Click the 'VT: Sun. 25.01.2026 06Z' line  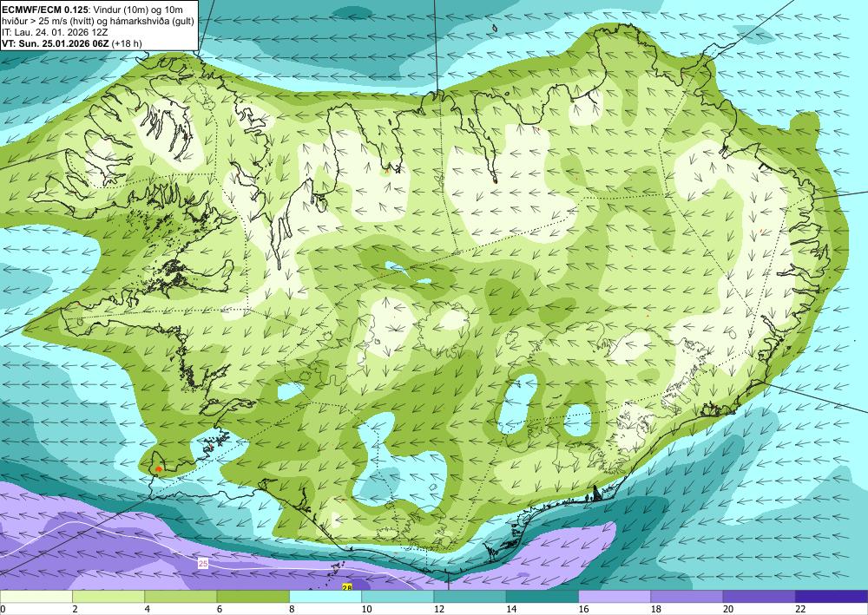click(x=56, y=43)
